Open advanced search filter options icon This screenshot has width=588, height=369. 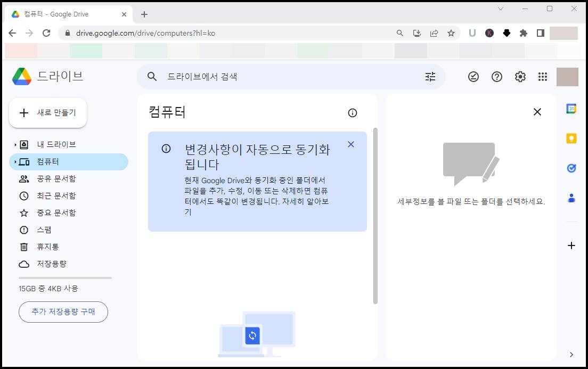(x=430, y=77)
